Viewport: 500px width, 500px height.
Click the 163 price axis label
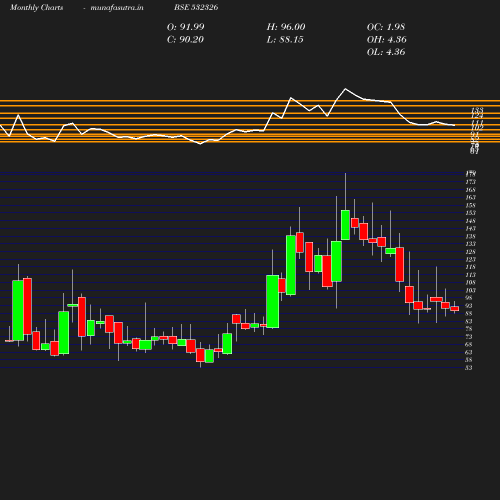471,197
